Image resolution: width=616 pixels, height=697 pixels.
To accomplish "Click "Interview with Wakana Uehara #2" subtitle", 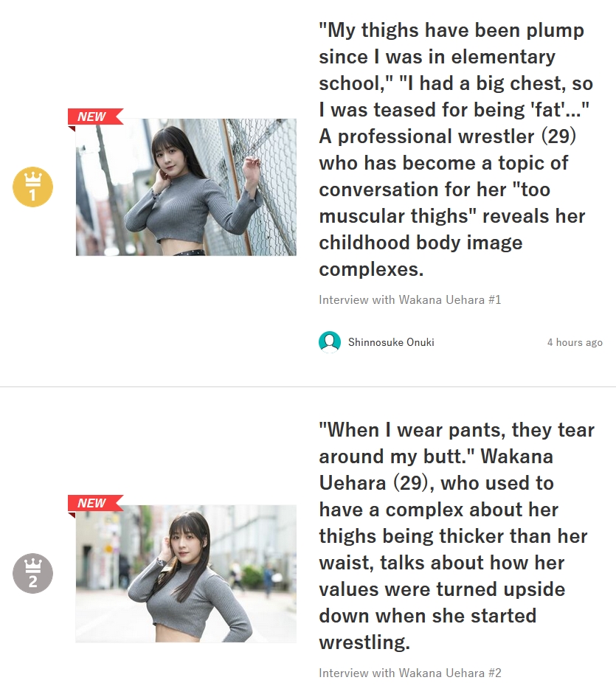I will [x=410, y=673].
